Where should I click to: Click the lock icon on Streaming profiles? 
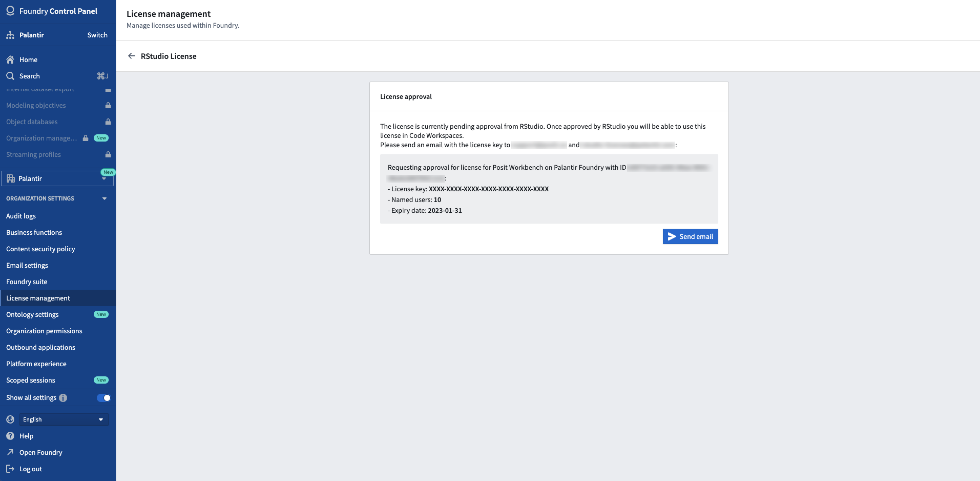pos(108,154)
